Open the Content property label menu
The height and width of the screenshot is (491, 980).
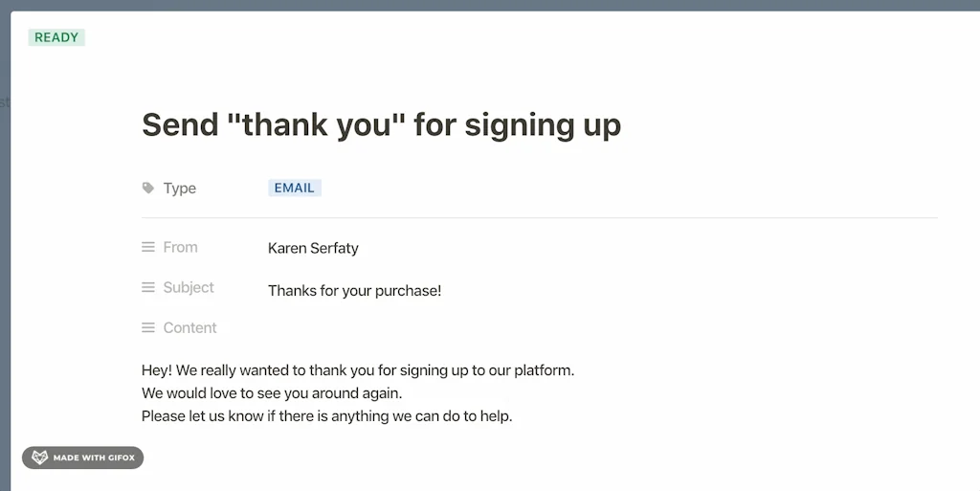[189, 327]
